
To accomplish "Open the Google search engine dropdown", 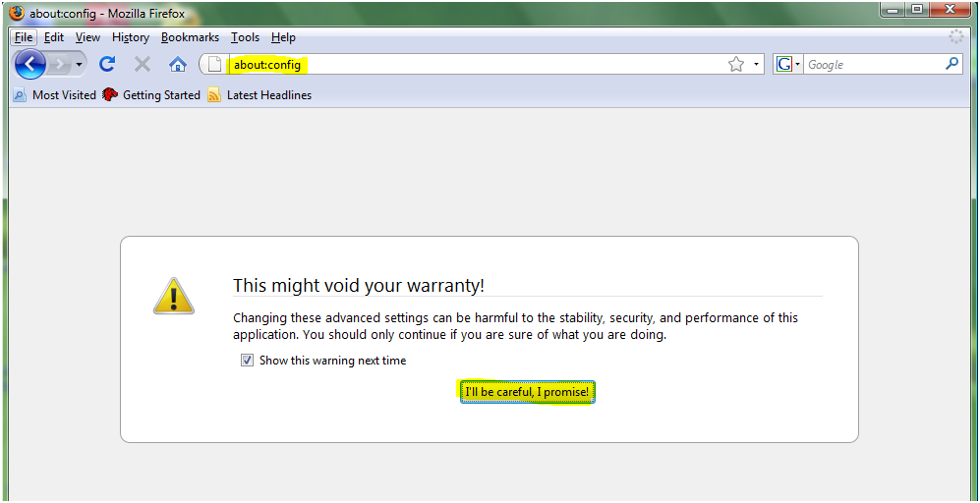I will pyautogui.click(x=788, y=65).
